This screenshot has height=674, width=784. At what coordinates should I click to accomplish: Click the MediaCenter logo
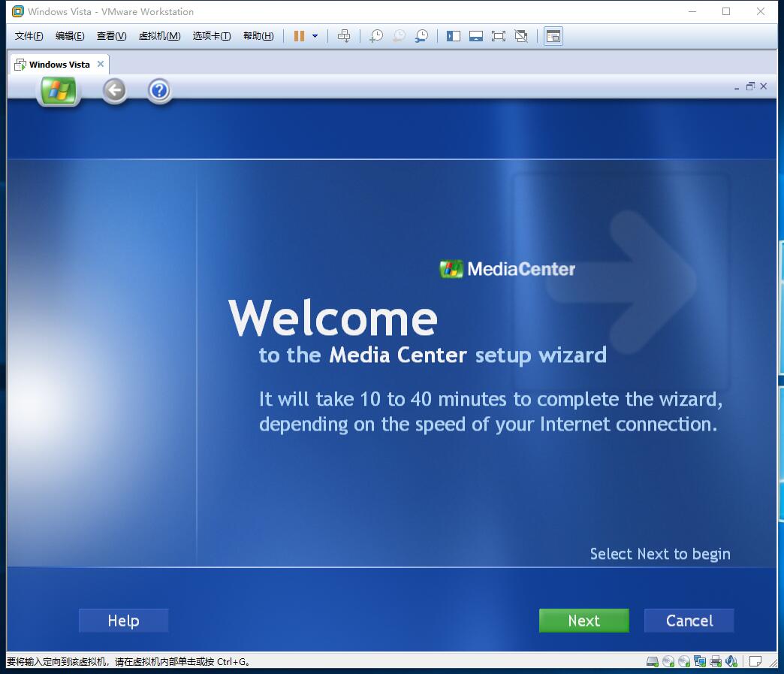[x=507, y=269]
